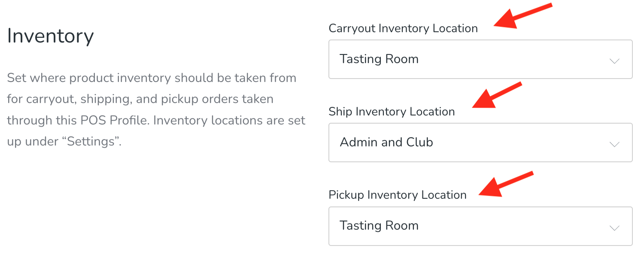Screen dimensions: 644x279
Task: Open the Pickup Inventory Location dropdown
Action: [x=480, y=226]
